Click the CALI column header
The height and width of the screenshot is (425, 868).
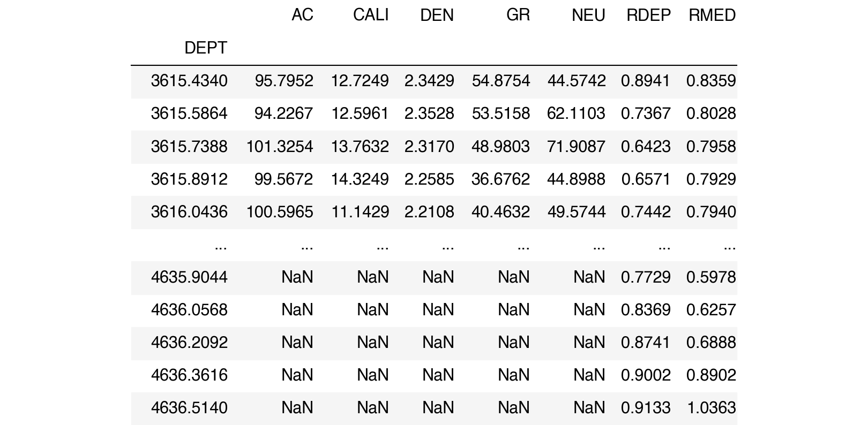coord(370,15)
